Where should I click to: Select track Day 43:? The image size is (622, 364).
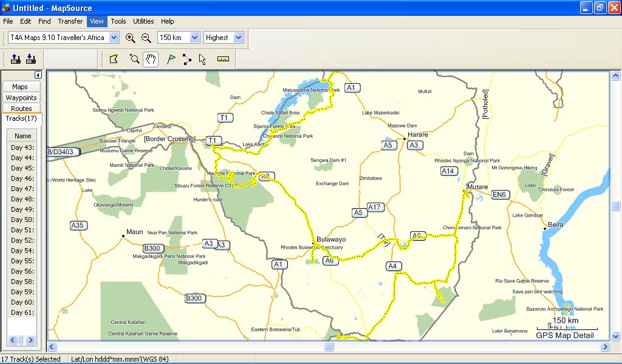tap(22, 147)
